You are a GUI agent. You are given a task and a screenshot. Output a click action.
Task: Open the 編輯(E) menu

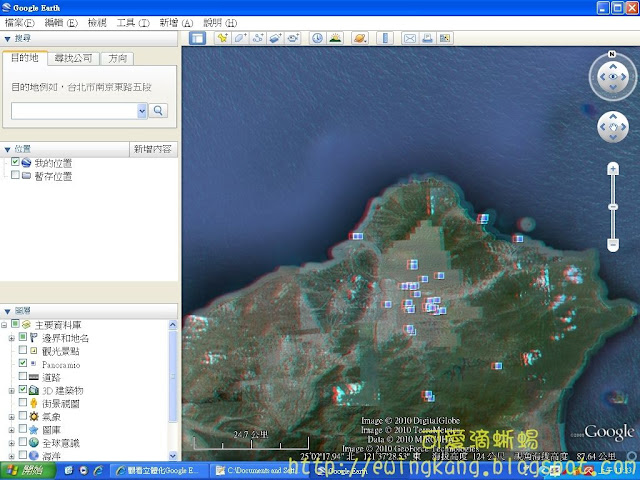point(61,23)
